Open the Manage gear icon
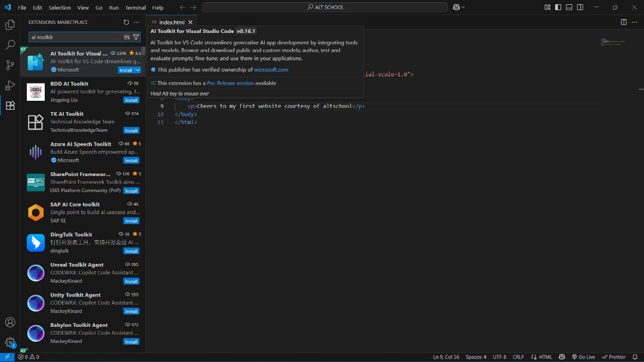 click(x=10, y=342)
